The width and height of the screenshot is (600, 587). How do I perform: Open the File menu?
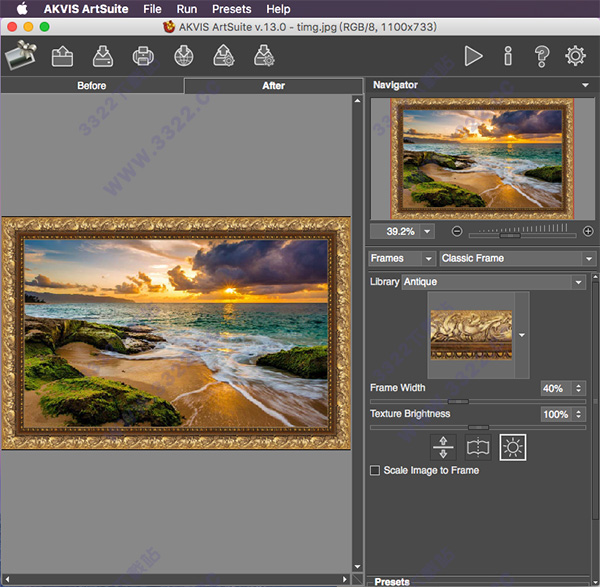click(x=152, y=9)
